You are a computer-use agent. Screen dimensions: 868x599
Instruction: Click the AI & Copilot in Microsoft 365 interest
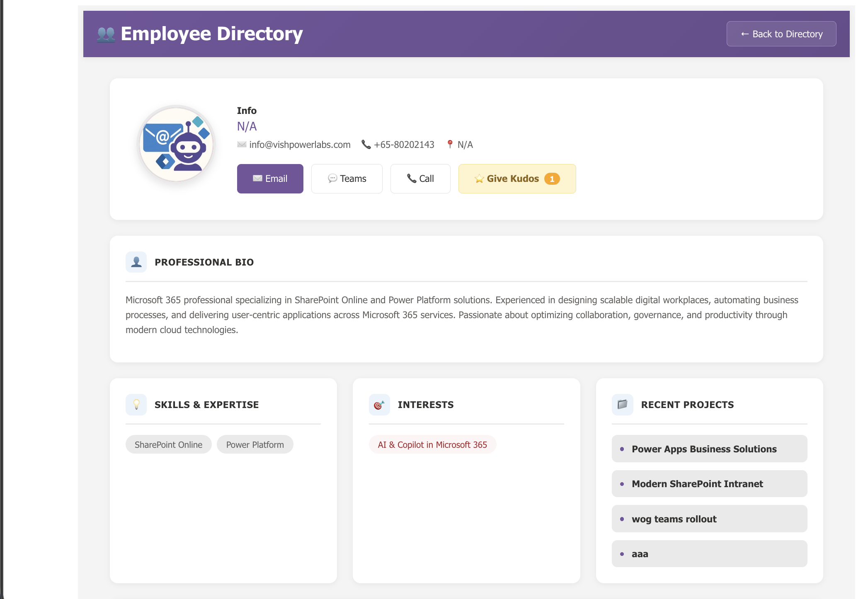pyautogui.click(x=432, y=444)
